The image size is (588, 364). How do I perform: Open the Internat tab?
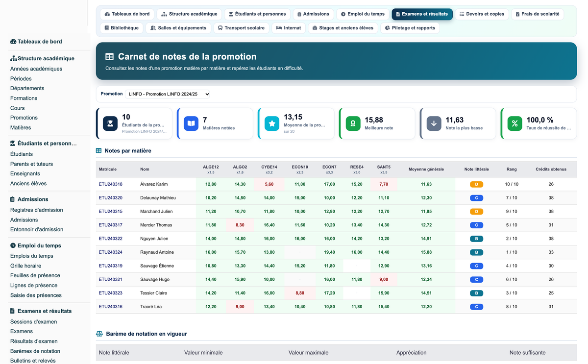coord(289,28)
